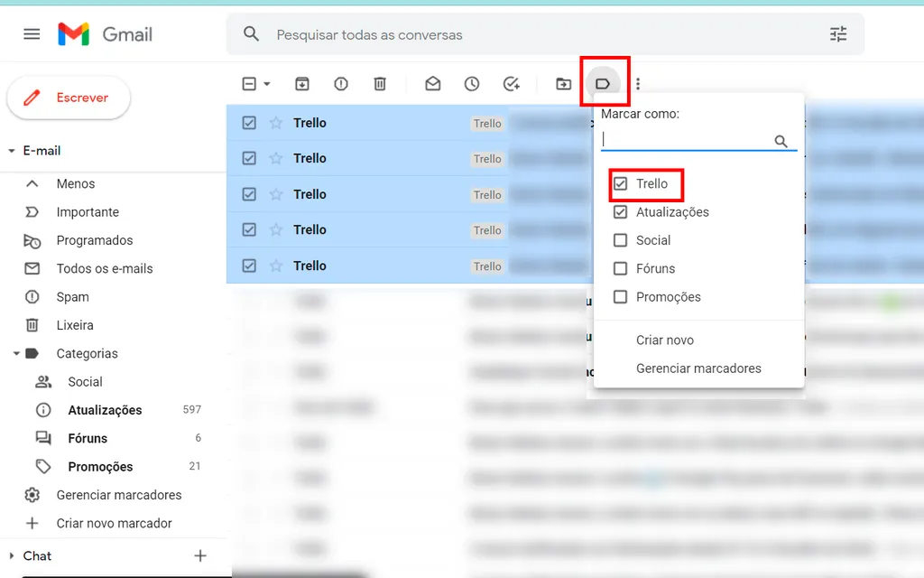The height and width of the screenshot is (578, 924).
Task: Deselect the third Trello email checkbox
Action: [249, 194]
